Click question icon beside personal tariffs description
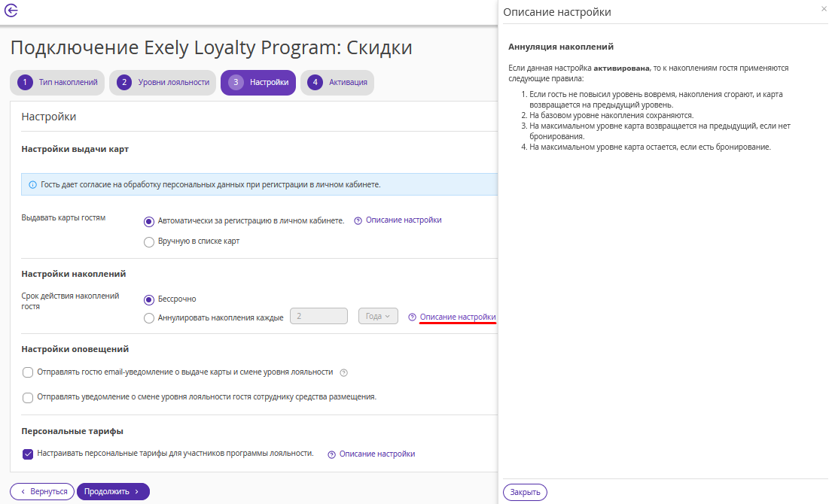The width and height of the screenshot is (832, 504). pos(331,454)
